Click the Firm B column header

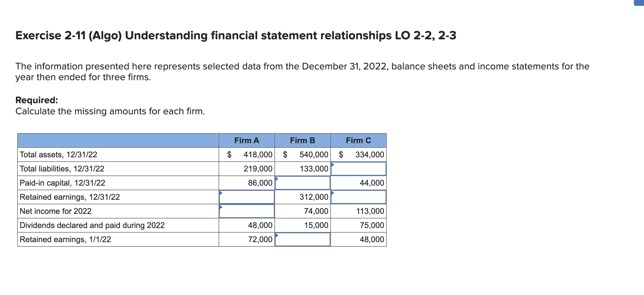(x=302, y=140)
